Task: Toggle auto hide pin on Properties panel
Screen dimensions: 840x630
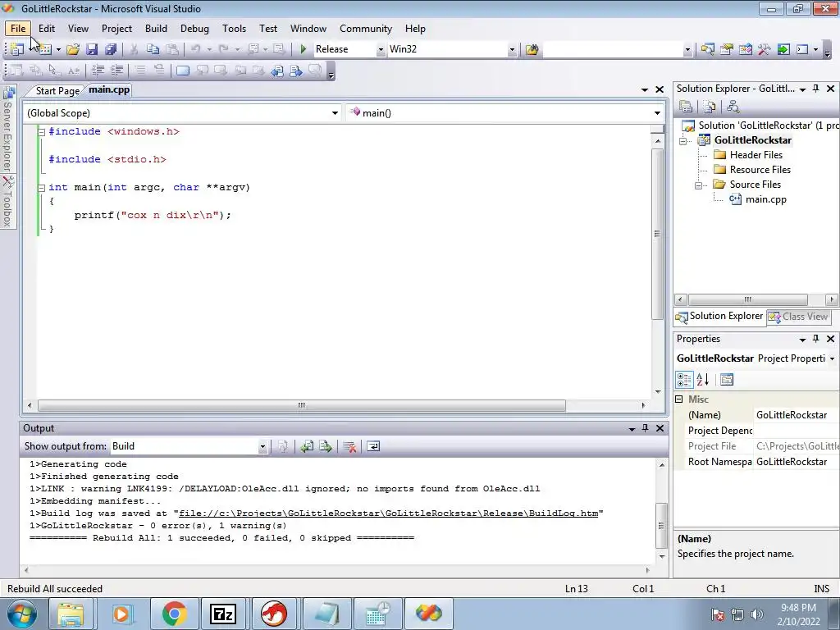Action: (816, 339)
